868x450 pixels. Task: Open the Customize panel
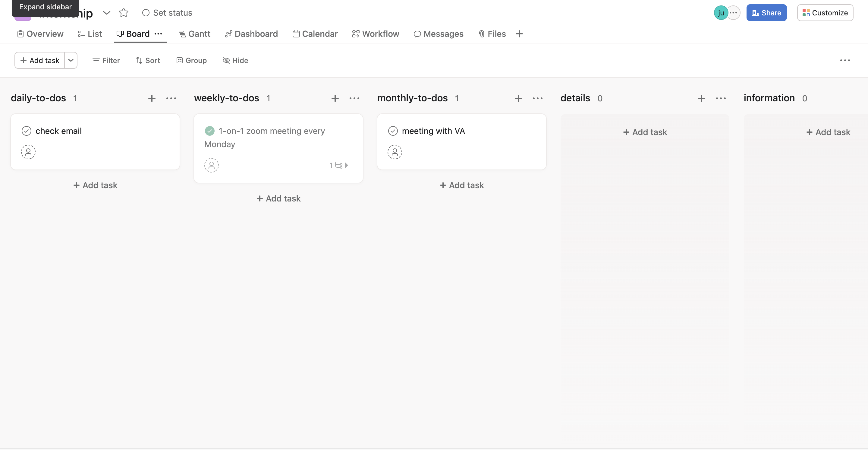tap(825, 13)
